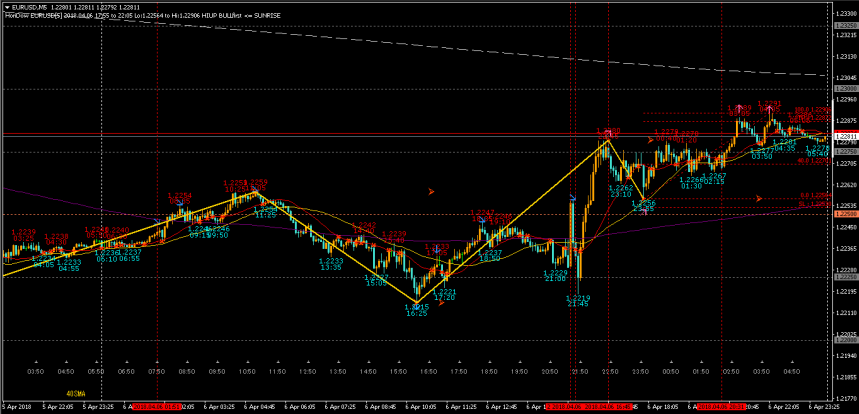Click the 1.22000 price axis marker
Screen dimensions: 859x414
[x=846, y=340]
